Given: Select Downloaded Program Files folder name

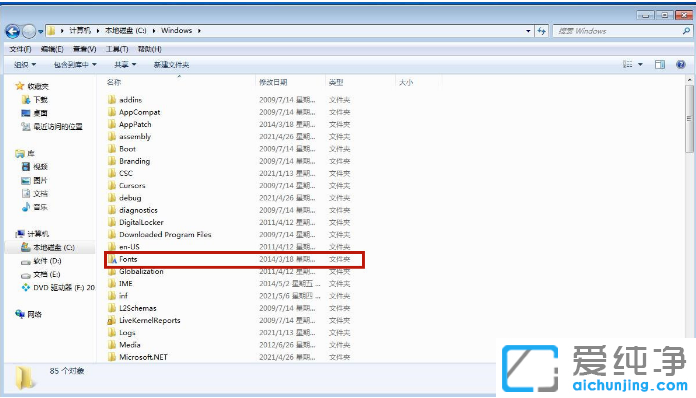Looking at the screenshot, I should coord(165,234).
